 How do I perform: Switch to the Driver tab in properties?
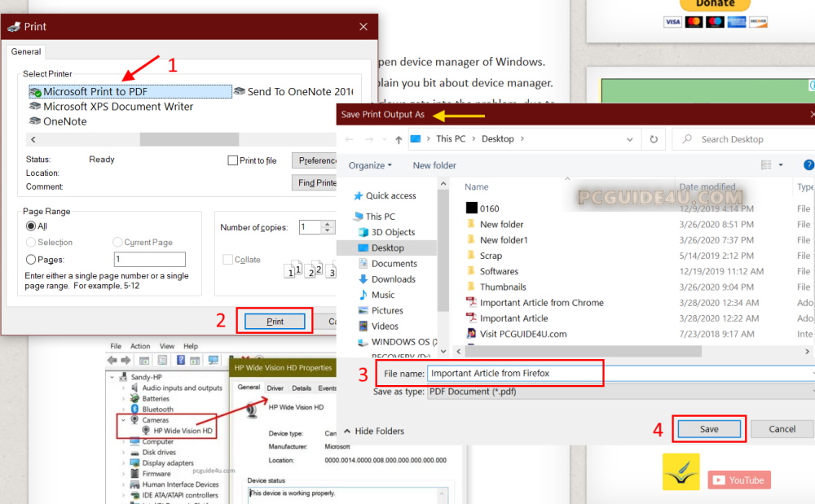click(x=275, y=388)
